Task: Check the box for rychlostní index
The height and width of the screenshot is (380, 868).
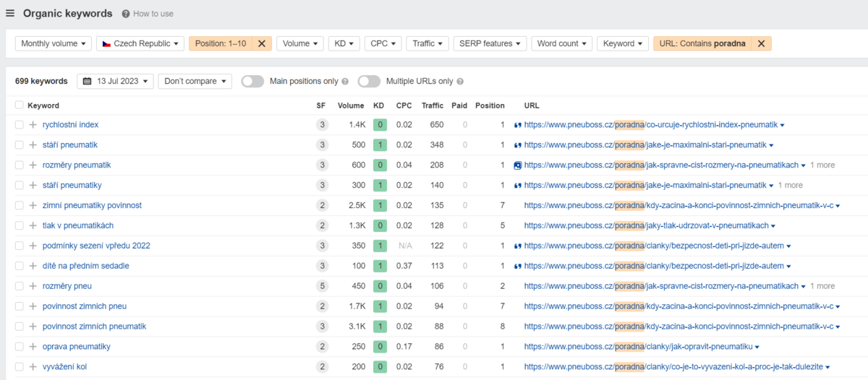Action: [20, 125]
